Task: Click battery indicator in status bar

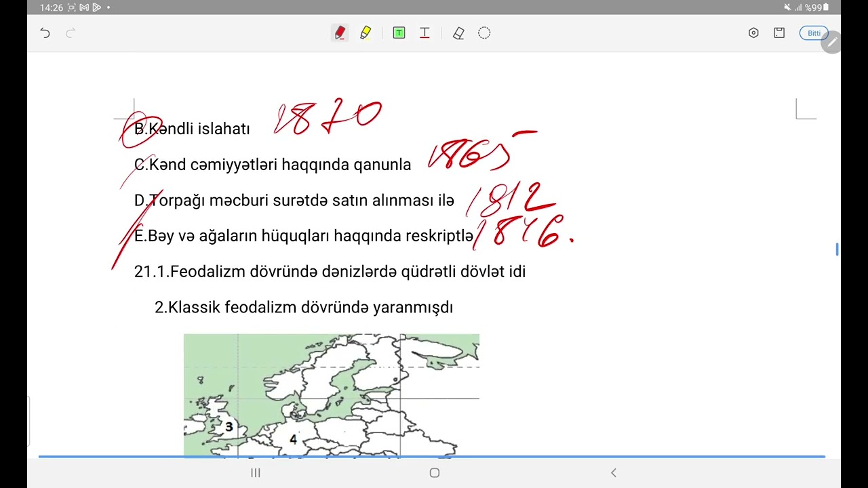Action: 825,7
